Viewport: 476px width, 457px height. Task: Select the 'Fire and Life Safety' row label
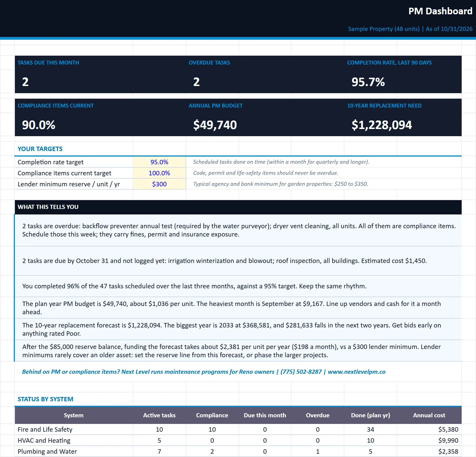click(x=45, y=429)
